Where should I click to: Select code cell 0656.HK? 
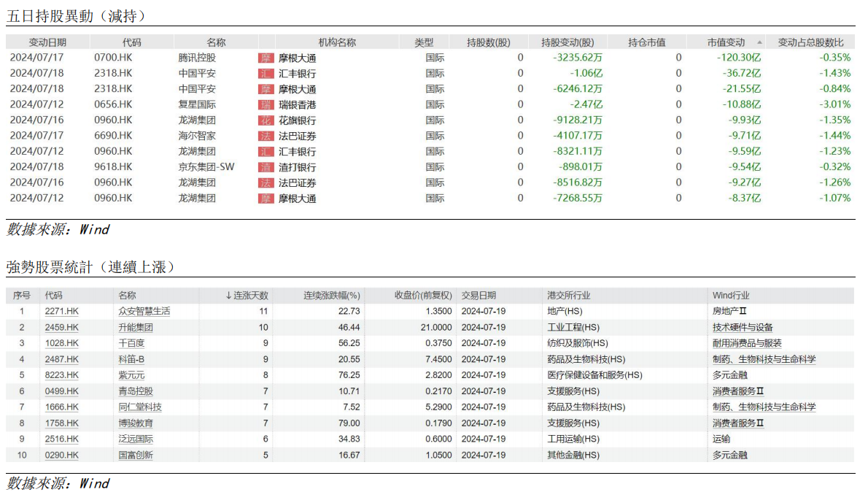tap(113, 104)
